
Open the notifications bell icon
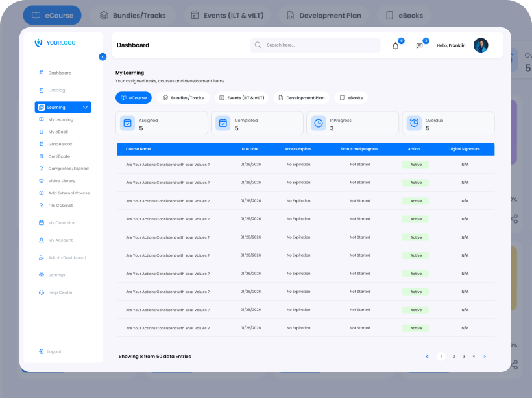click(x=395, y=46)
